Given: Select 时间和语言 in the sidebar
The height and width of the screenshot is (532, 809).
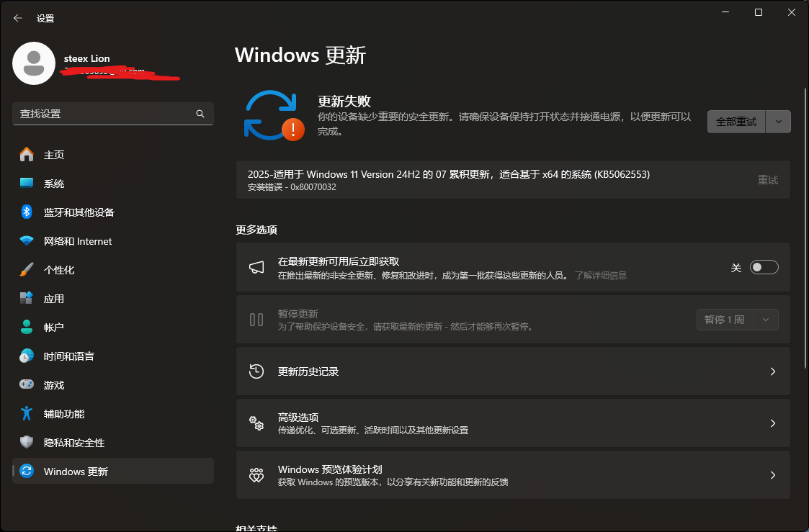Looking at the screenshot, I should 68,356.
